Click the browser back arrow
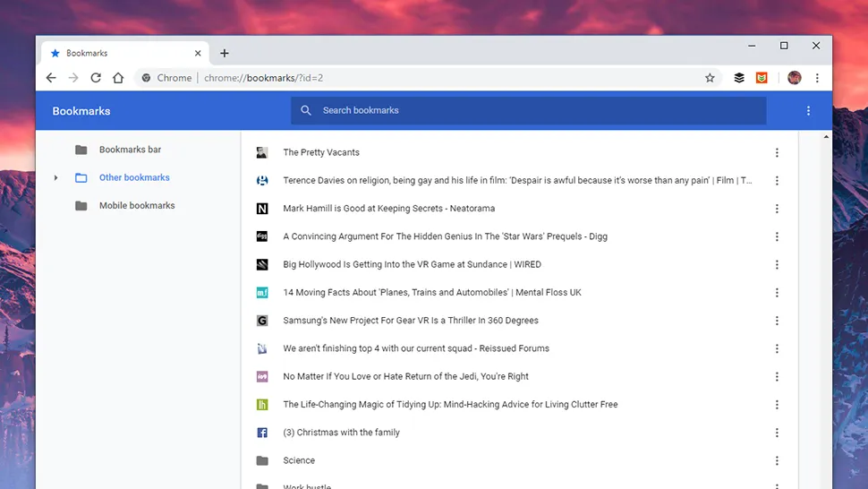The width and height of the screenshot is (868, 489). click(51, 78)
